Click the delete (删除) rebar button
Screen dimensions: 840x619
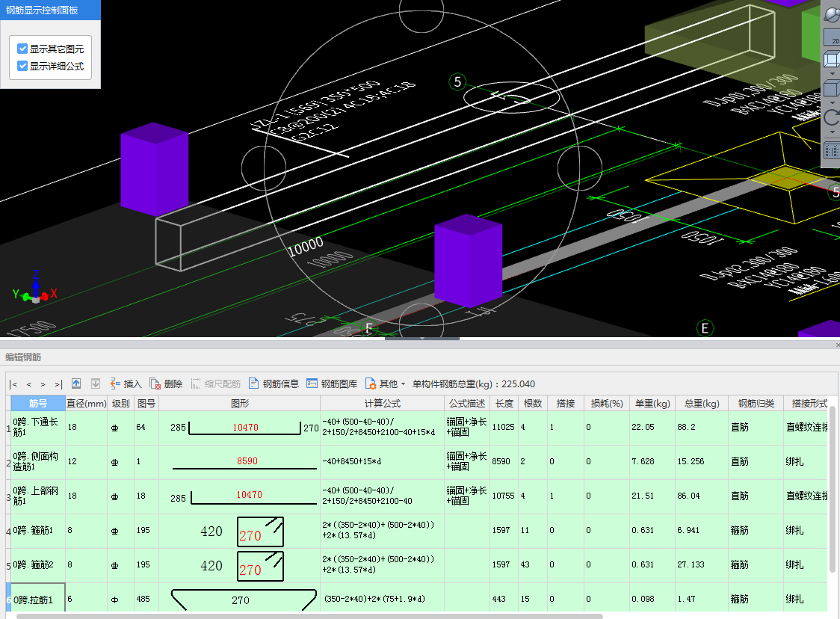click(166, 384)
